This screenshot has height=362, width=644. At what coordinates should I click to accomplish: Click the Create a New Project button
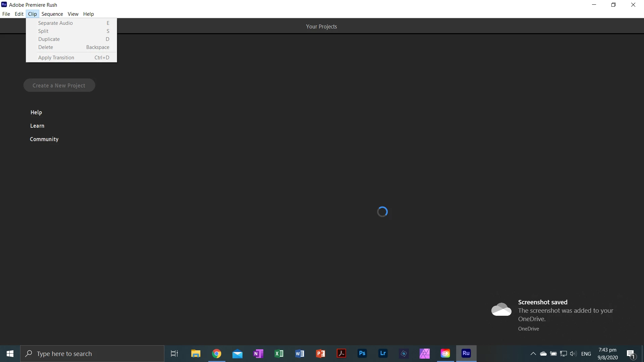[x=59, y=85]
